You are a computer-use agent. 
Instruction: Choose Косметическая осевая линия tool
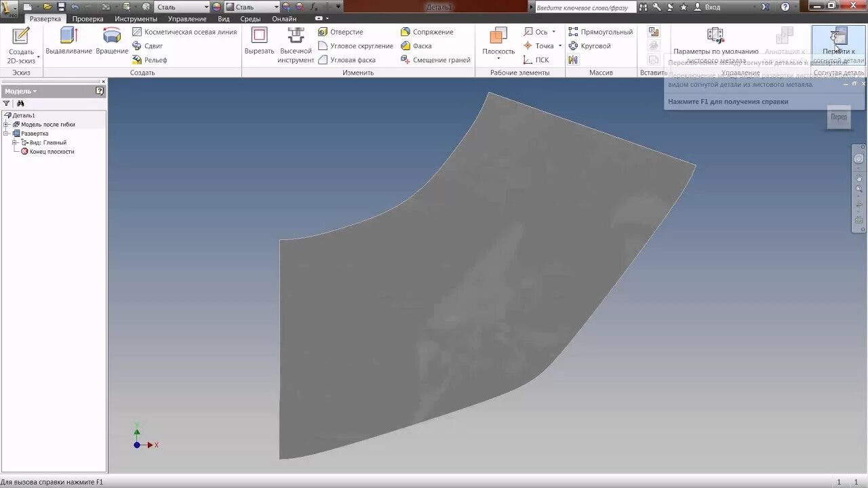pyautogui.click(x=184, y=32)
